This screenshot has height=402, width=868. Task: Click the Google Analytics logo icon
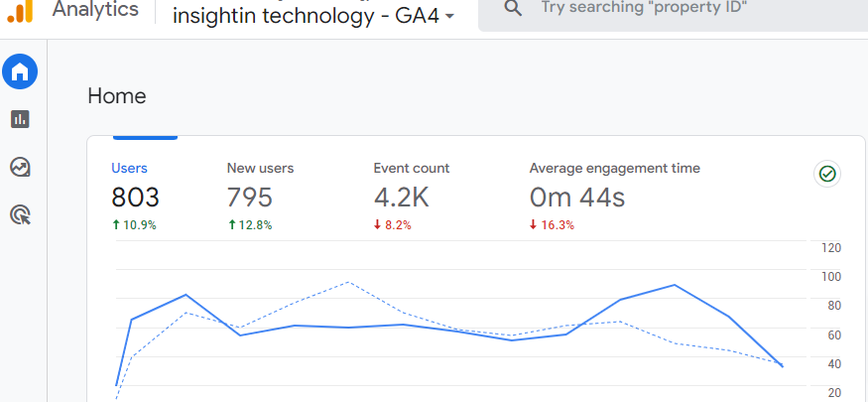point(20,11)
